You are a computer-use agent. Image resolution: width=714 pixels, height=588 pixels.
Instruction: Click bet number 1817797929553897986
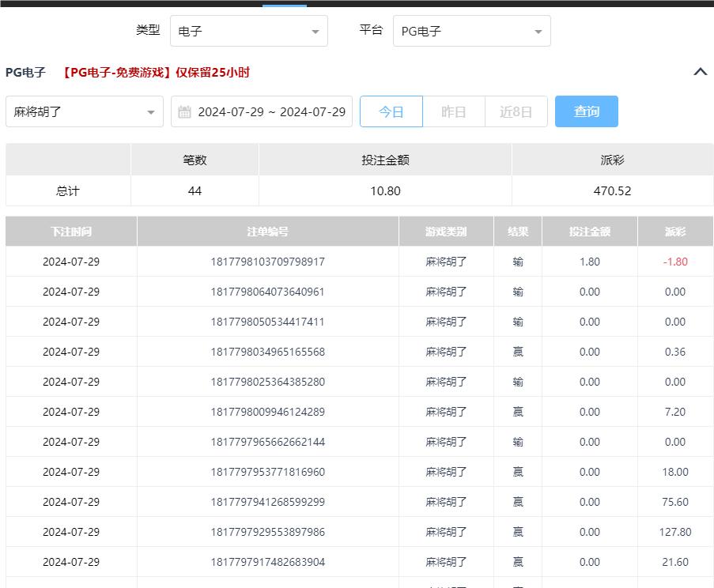pos(267,532)
